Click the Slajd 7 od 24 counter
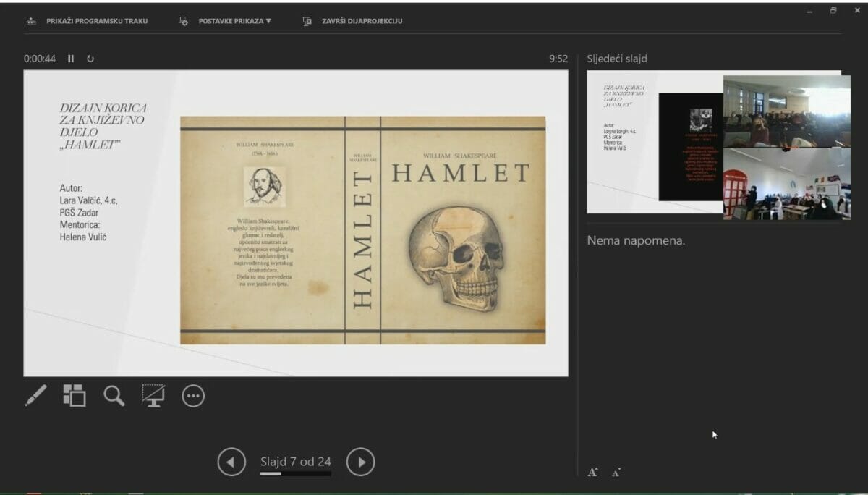Screen dimensions: 868x495 (x=295, y=461)
